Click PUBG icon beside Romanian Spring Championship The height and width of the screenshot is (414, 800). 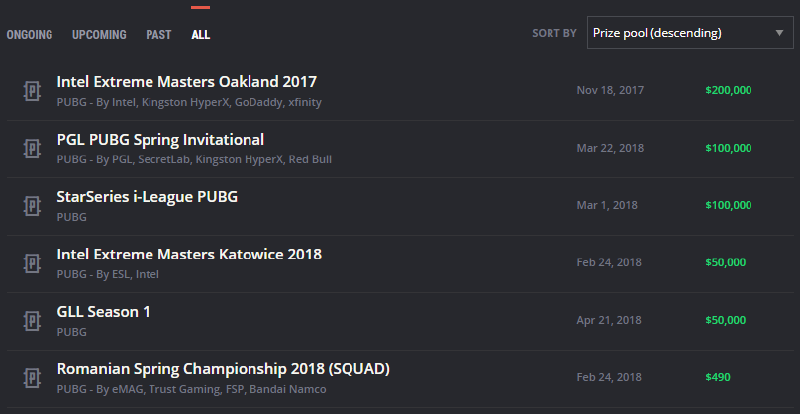coord(31,379)
